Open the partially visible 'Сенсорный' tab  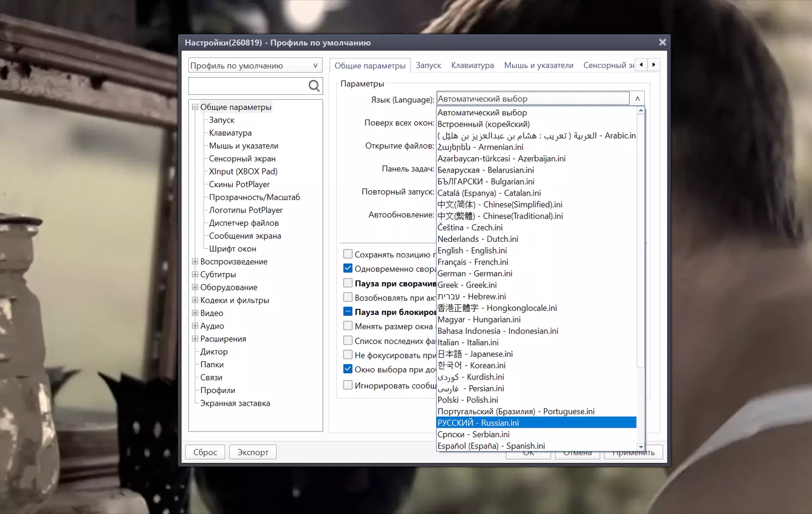pyautogui.click(x=607, y=66)
